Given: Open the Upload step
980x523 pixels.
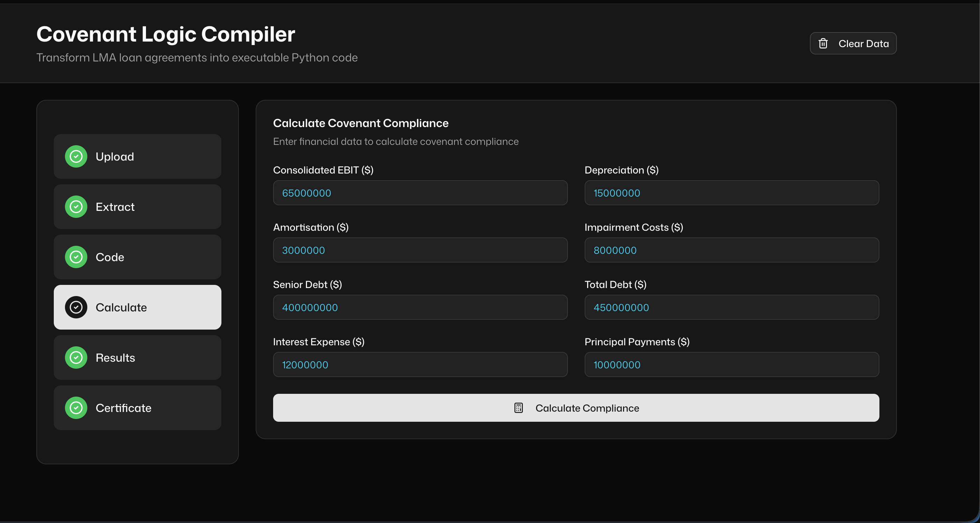Looking at the screenshot, I should pos(137,156).
